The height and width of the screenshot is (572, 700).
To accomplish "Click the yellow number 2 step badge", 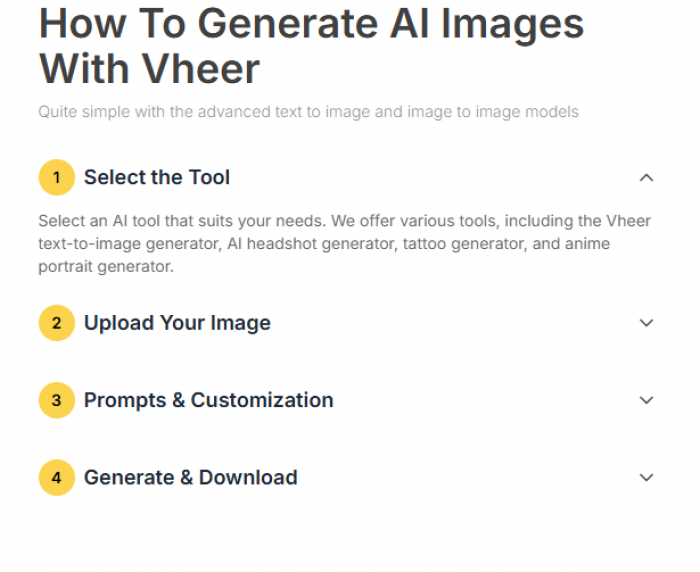I will pyautogui.click(x=56, y=323).
